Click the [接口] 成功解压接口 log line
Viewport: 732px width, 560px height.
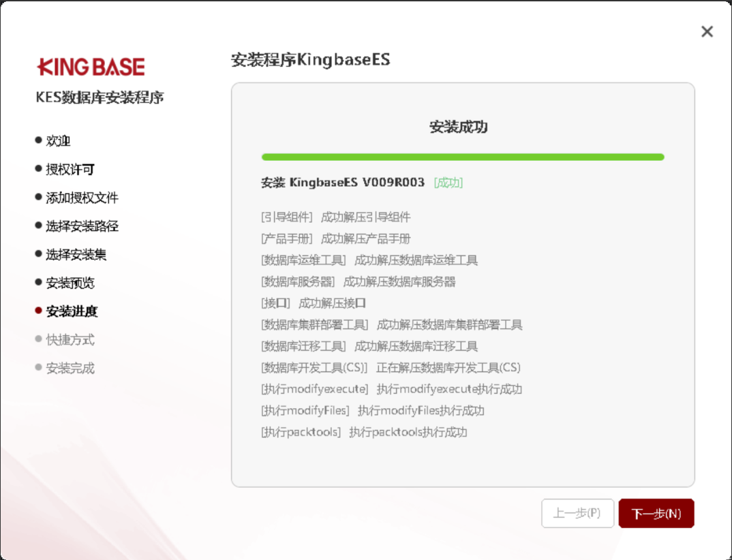coord(314,303)
